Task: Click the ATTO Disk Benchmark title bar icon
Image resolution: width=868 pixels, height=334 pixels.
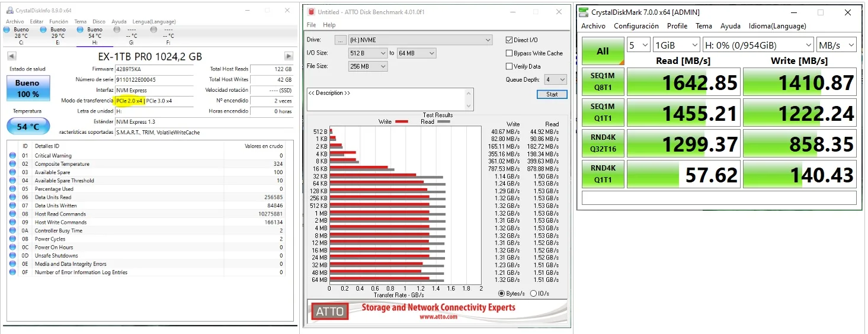Action: pos(312,12)
